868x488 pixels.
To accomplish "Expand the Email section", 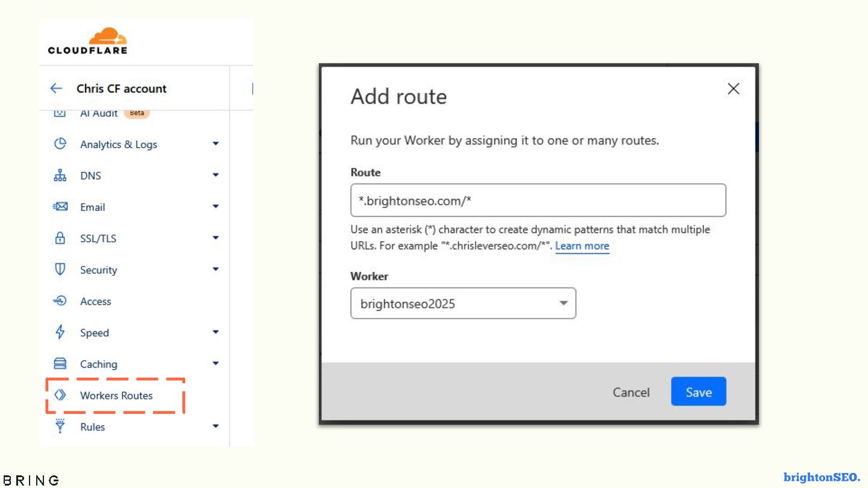I will click(x=215, y=207).
